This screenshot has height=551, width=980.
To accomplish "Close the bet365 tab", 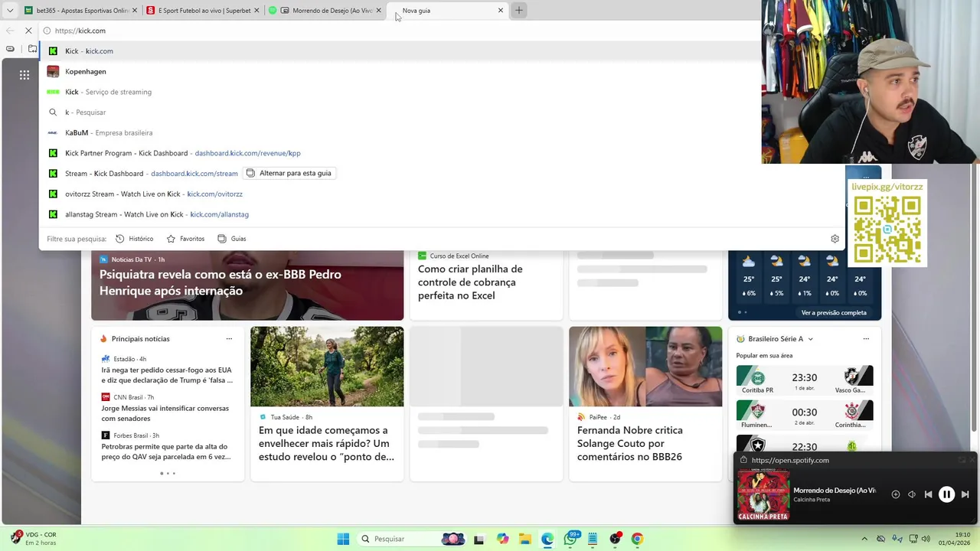I will coord(135,10).
